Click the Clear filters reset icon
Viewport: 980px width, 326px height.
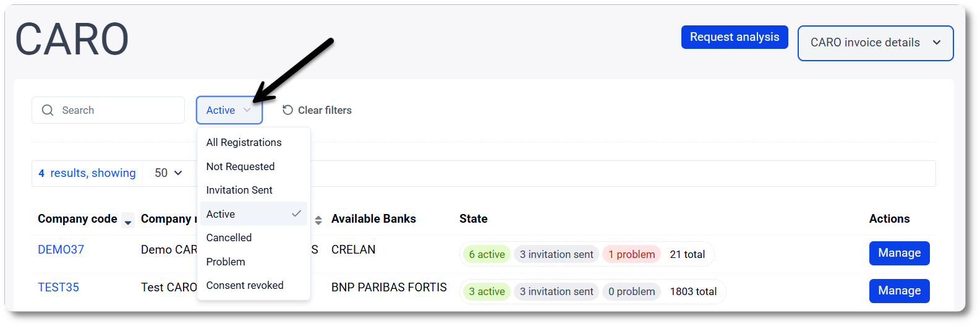(x=288, y=110)
